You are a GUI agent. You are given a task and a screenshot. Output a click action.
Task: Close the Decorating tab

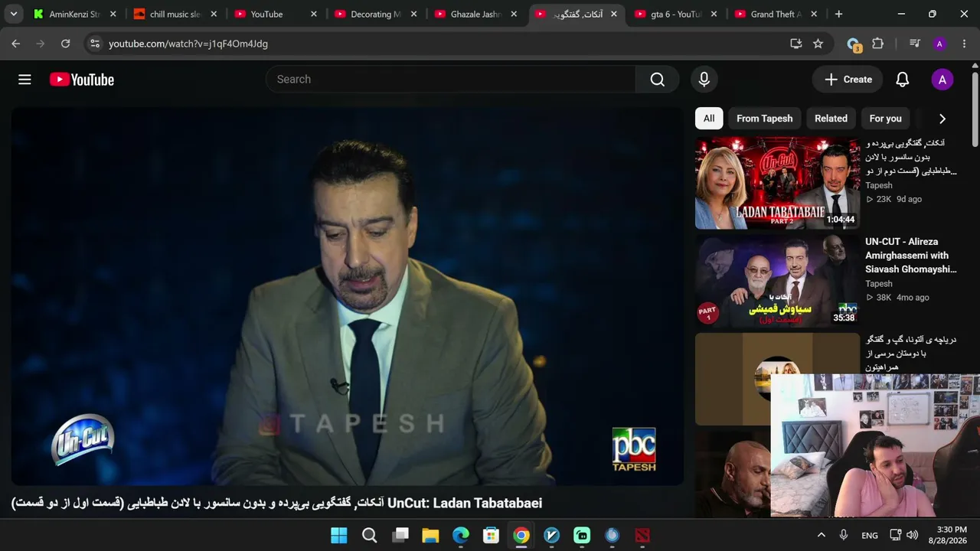click(413, 15)
